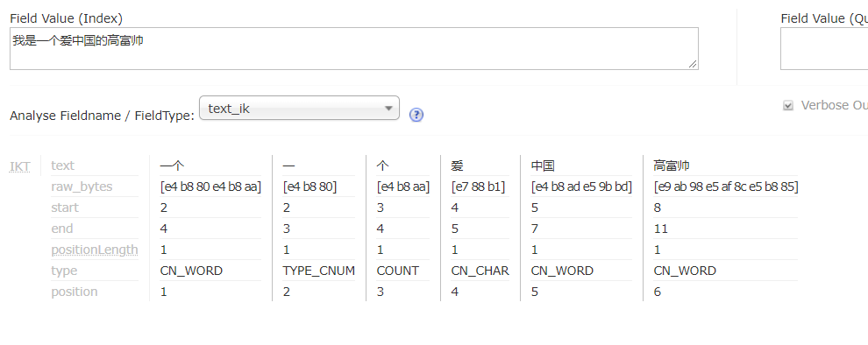Viewport: 868px width, 345px height.
Task: Select the end value 11 for 高富帅
Action: coord(660,229)
